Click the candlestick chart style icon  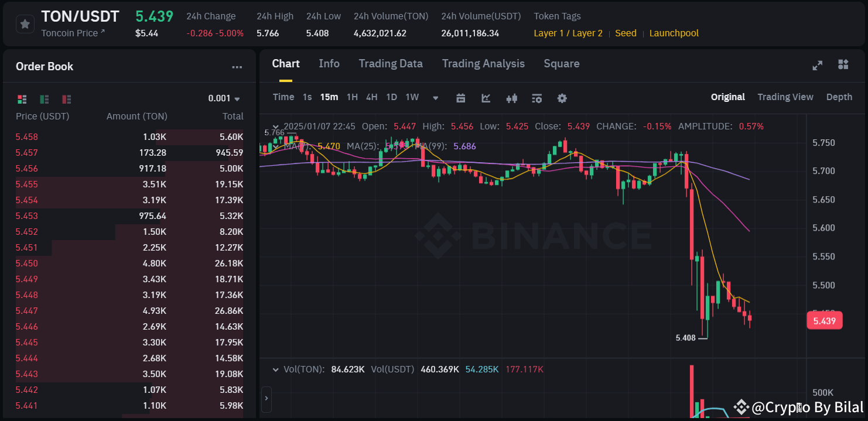click(511, 98)
